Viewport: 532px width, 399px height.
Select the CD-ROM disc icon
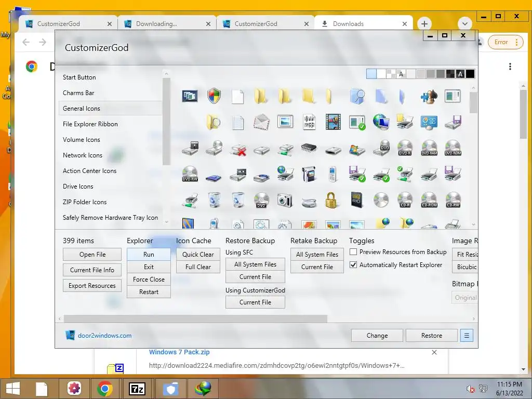[429, 199]
